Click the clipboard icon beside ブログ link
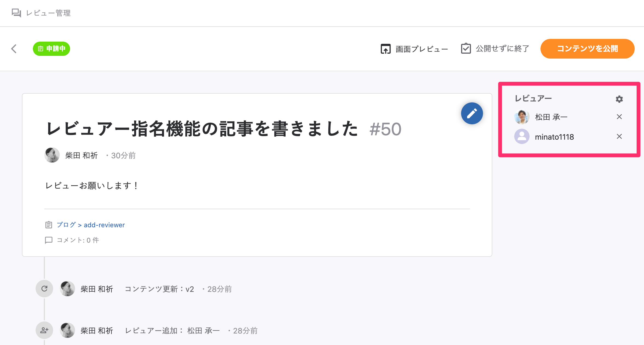Image resolution: width=644 pixels, height=345 pixels. [x=48, y=225]
